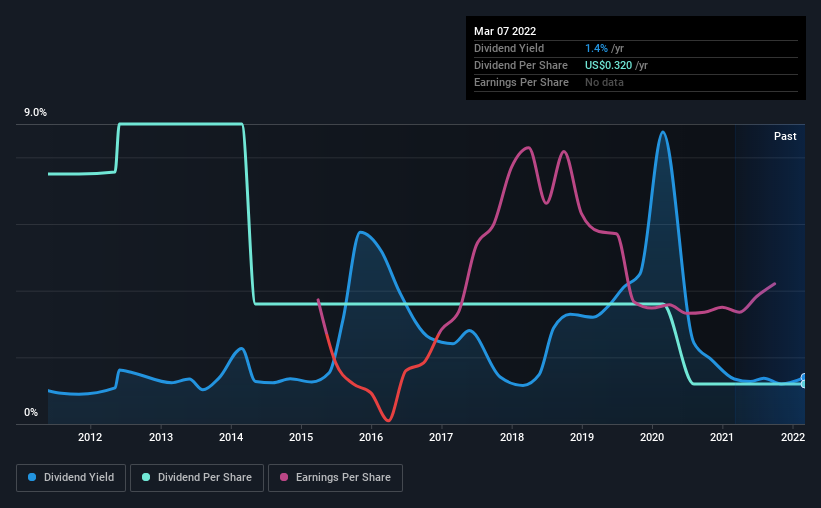
Task: Toggle the Dividend Yield legend button
Action: pos(71,478)
